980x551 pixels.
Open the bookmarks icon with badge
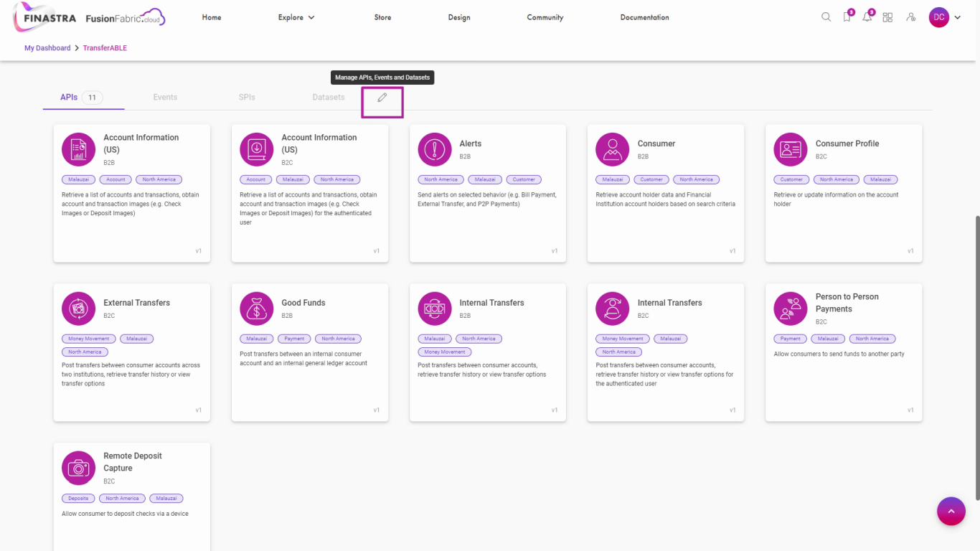click(847, 17)
